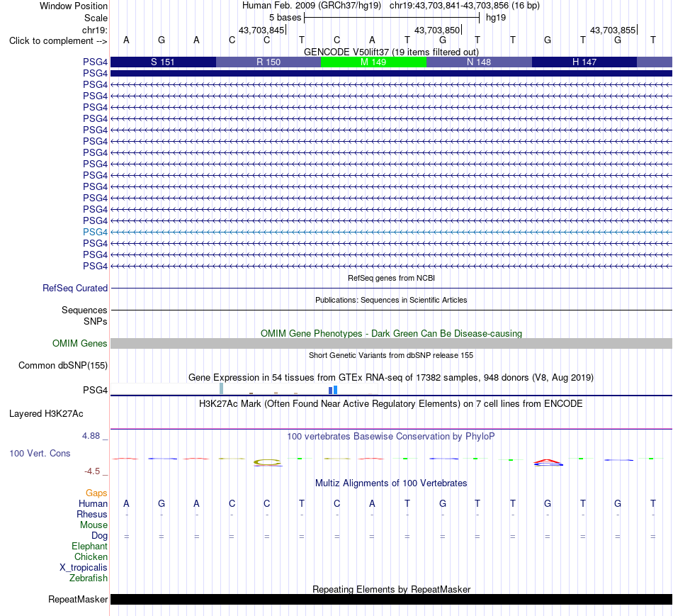Select the N 148 codon block

coord(479,62)
